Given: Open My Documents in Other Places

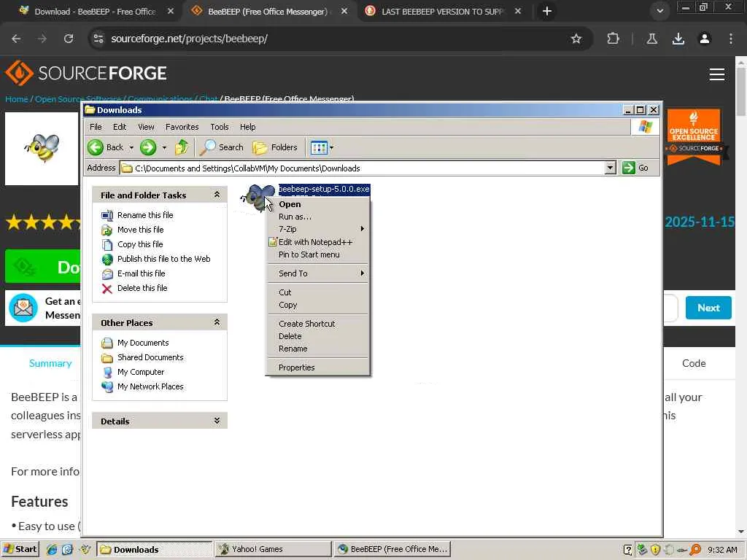Looking at the screenshot, I should pyautogui.click(x=143, y=343).
